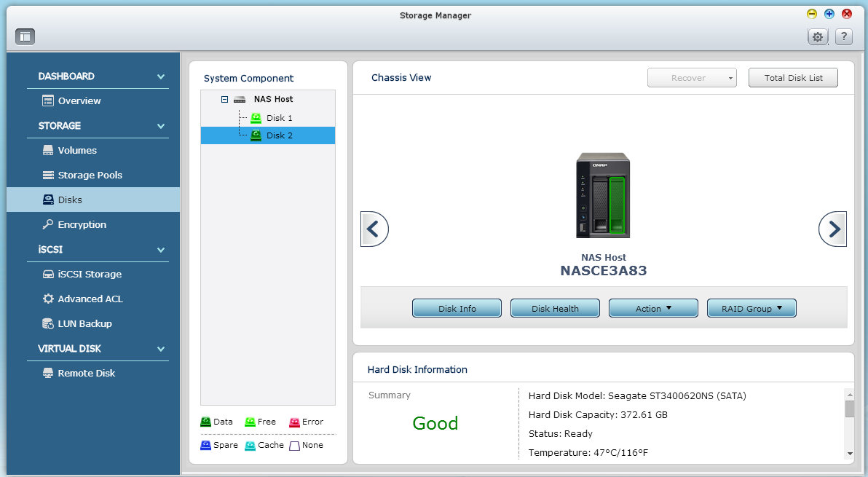This screenshot has width=868, height=477.
Task: Toggle the sidebar panel icon in toolbar
Action: click(x=25, y=36)
